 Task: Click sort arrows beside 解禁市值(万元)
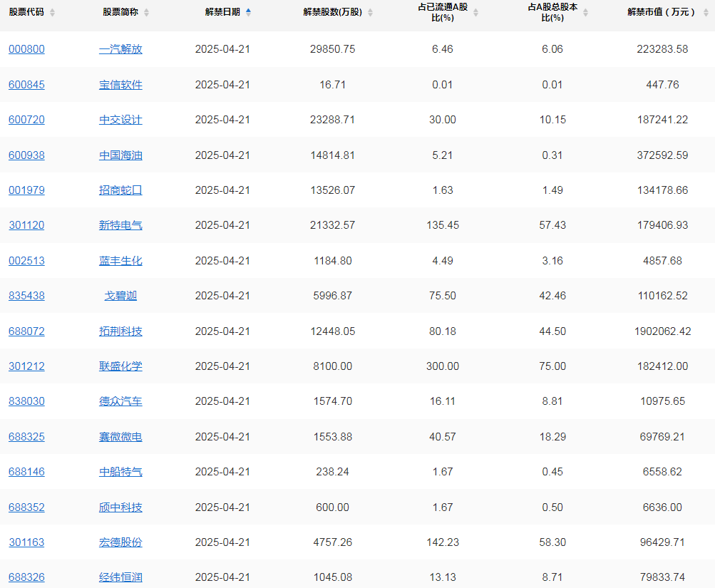point(706,12)
